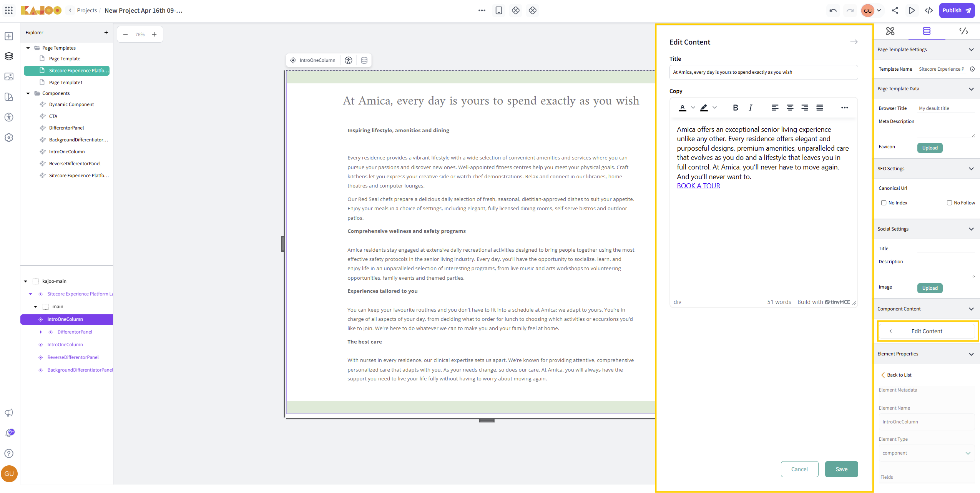Click the share icon in top bar

(x=895, y=10)
